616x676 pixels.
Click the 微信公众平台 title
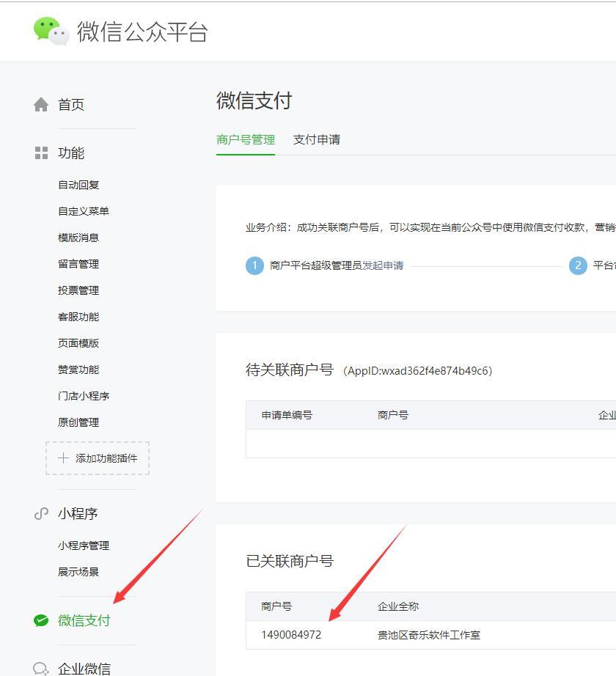(x=143, y=32)
